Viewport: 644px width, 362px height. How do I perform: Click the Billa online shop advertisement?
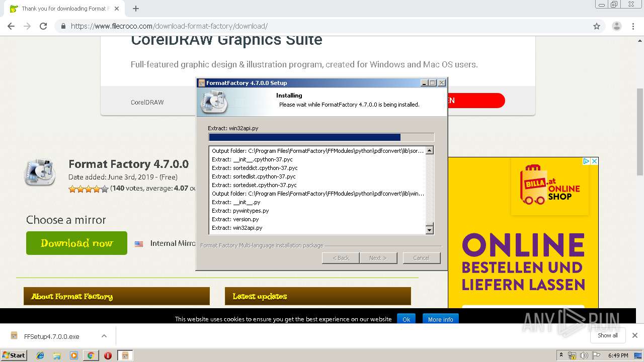[523, 232]
